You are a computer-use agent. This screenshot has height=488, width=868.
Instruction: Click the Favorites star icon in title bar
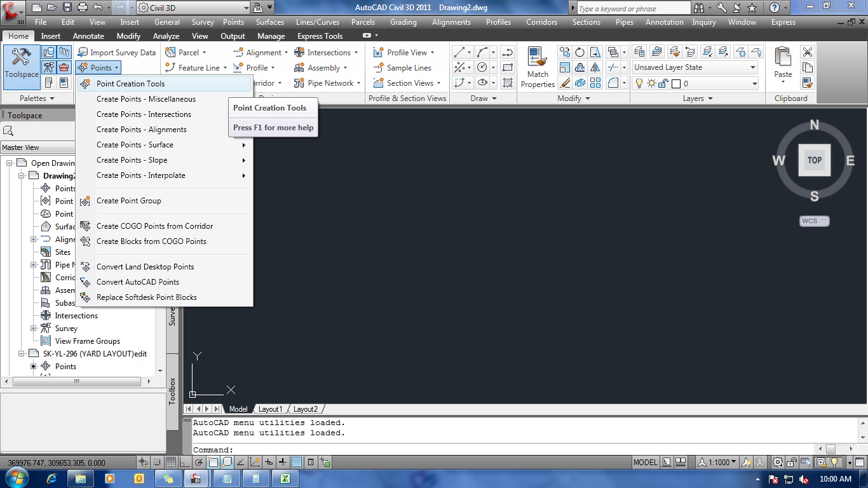[x=752, y=8]
